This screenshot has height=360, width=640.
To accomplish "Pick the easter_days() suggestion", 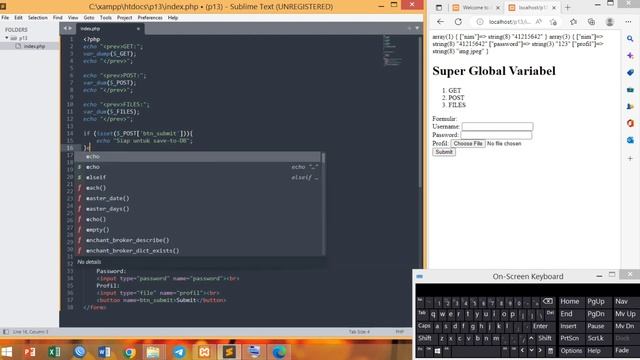I will (x=198, y=209).
